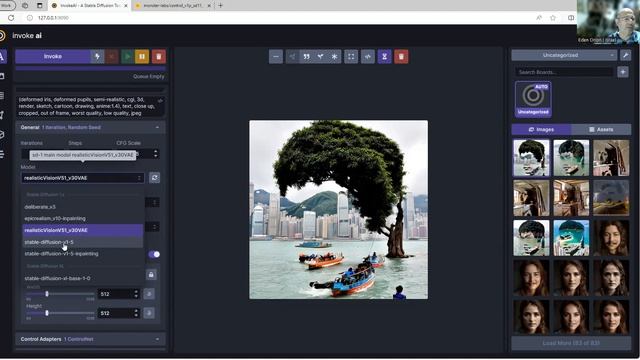Click the dark red cancel X queue button
This screenshot has width=640, height=360.
(x=112, y=56)
